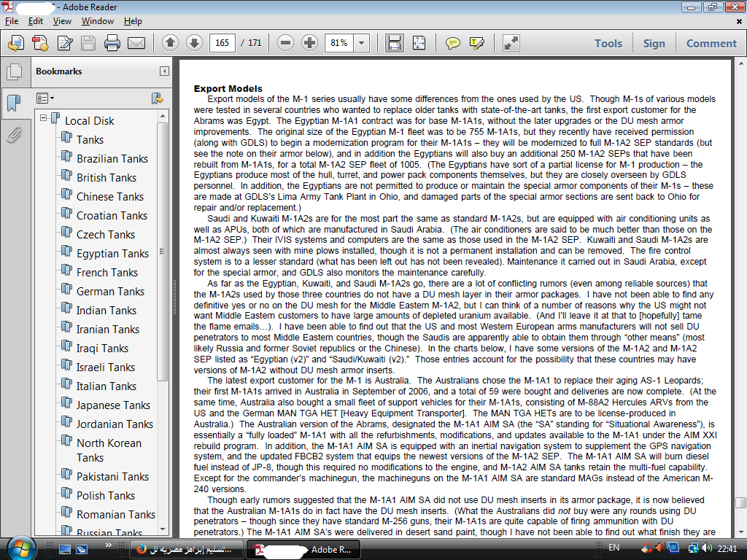Open the Tanks bookmark
Screen dimensions: 747x560
[90, 139]
